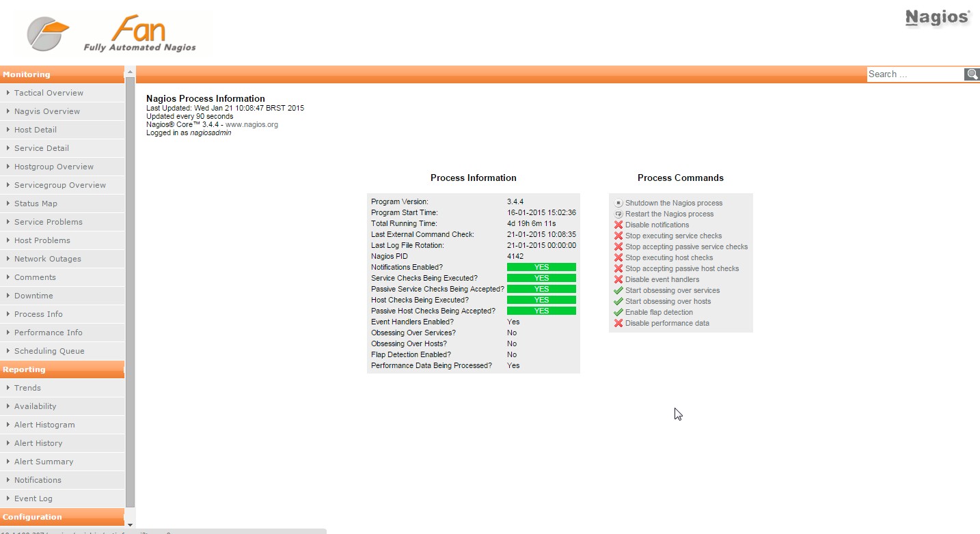Click the Nagios PID value 4142

point(515,256)
